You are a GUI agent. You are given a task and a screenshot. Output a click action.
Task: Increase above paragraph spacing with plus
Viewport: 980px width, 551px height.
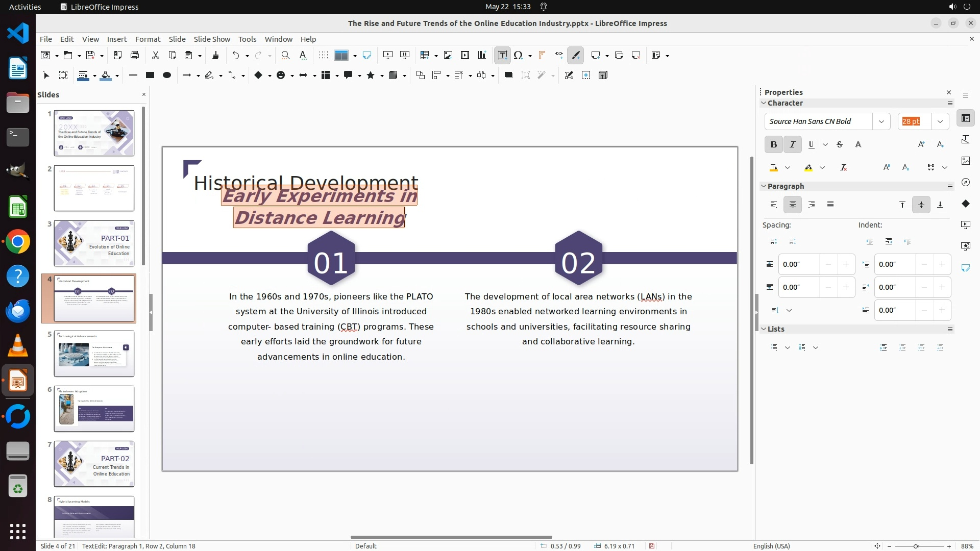coord(846,264)
